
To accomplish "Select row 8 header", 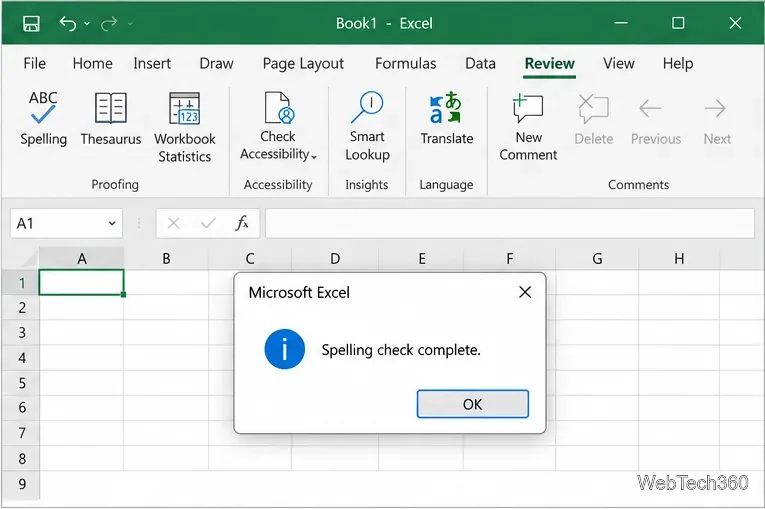I will coord(21,458).
